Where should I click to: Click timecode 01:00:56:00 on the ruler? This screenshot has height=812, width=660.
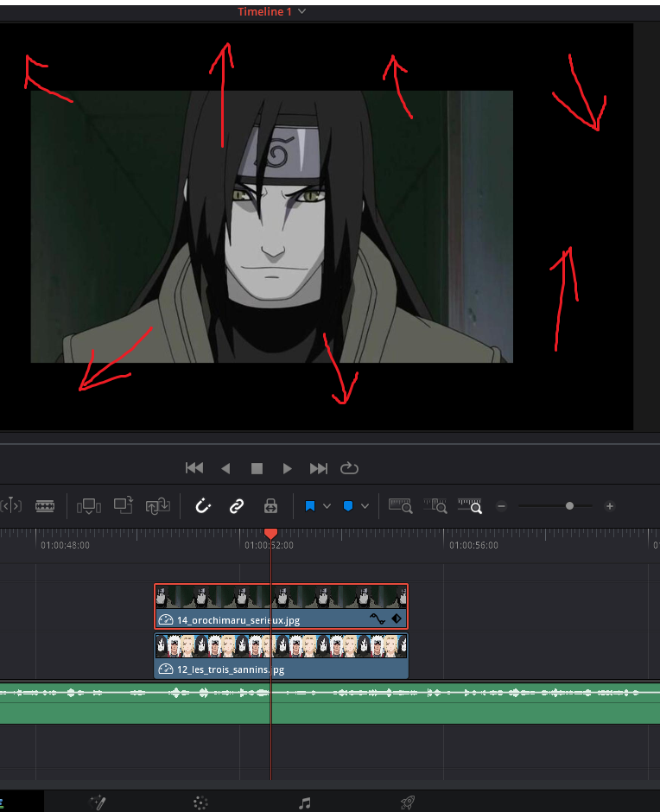(473, 545)
